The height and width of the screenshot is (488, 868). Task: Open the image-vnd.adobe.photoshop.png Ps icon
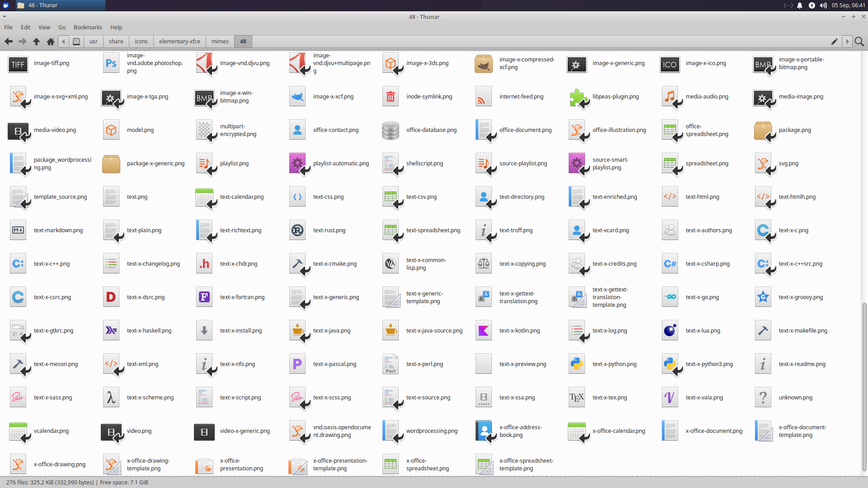[x=111, y=63]
